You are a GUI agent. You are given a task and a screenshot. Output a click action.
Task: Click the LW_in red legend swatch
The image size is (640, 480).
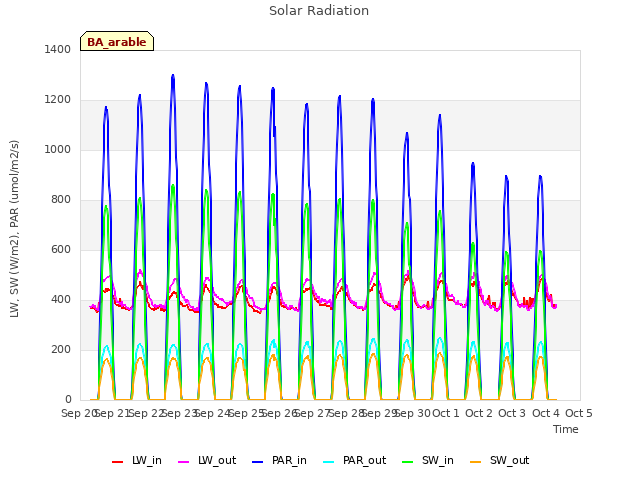click(118, 462)
